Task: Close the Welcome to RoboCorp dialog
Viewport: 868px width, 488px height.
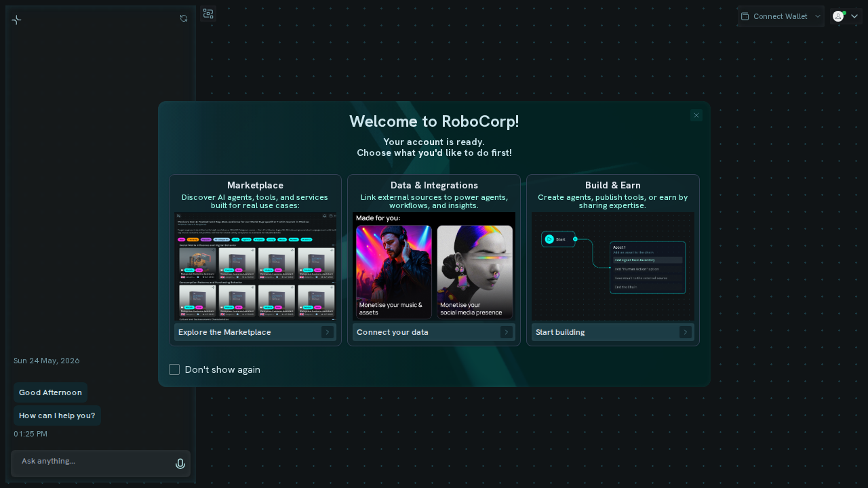Action: point(696,115)
